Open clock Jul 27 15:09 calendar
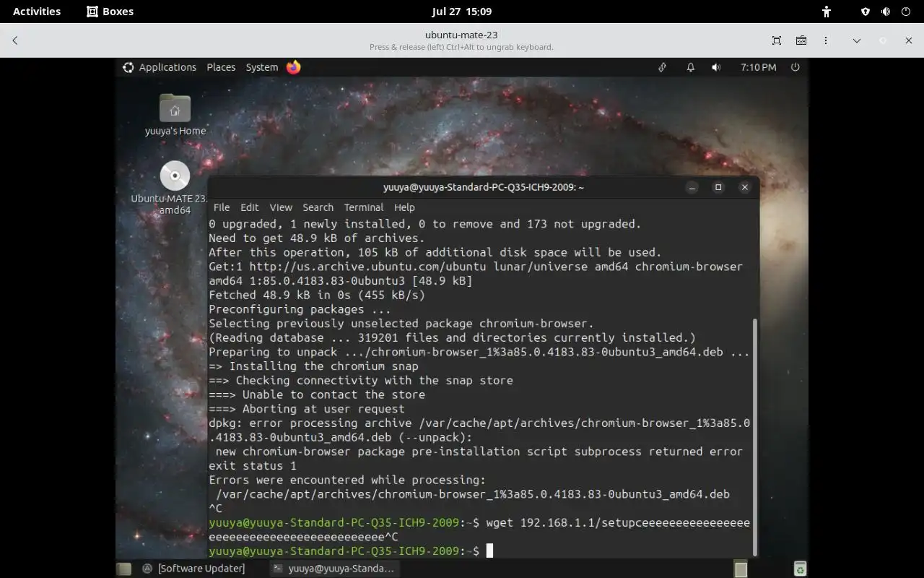This screenshot has height=578, width=924. pos(462,12)
